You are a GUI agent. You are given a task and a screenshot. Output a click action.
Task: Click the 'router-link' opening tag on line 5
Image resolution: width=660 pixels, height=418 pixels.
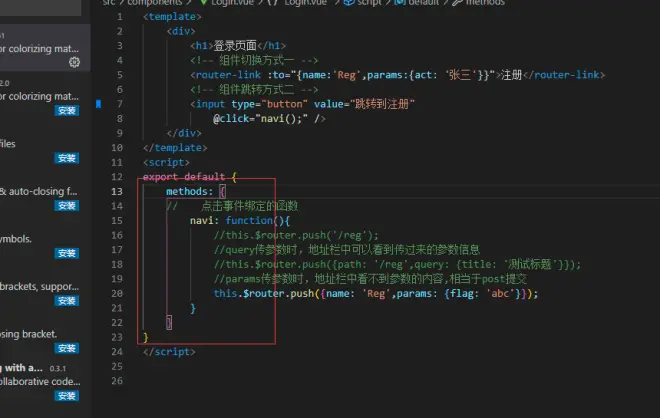226,75
